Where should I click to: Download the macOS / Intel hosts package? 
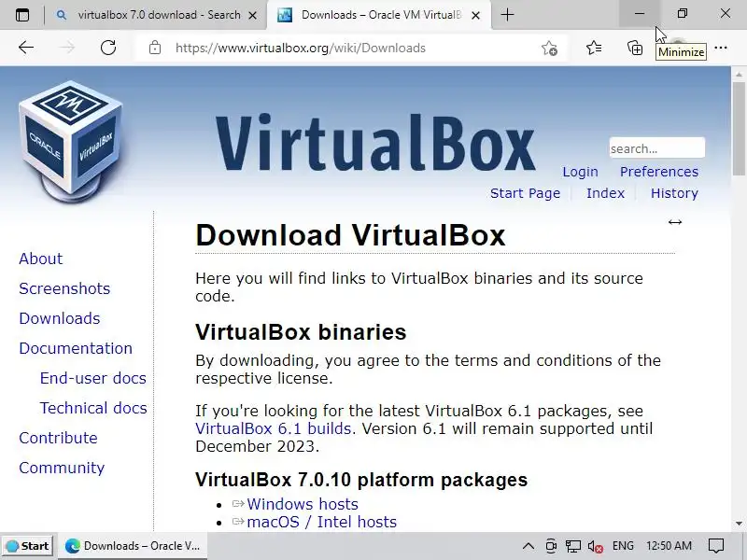(x=321, y=522)
